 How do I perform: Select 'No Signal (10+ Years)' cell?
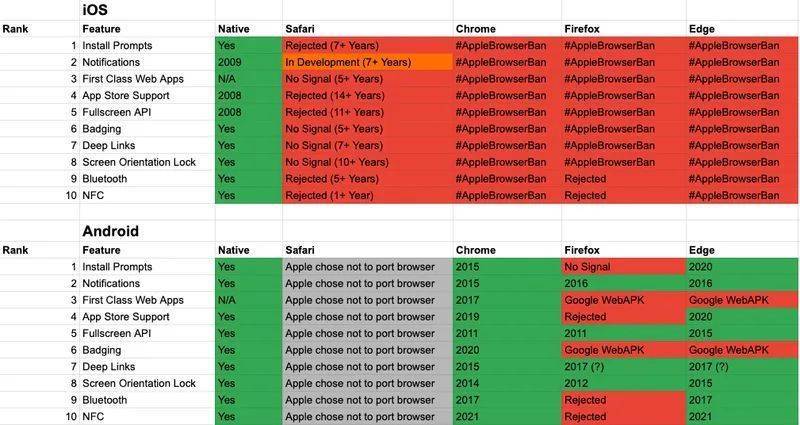click(x=367, y=162)
